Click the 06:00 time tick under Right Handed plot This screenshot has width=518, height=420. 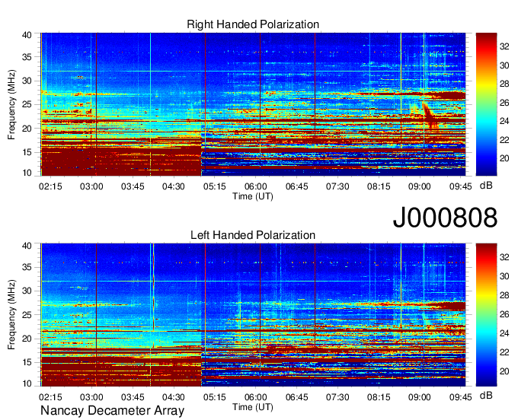click(255, 186)
